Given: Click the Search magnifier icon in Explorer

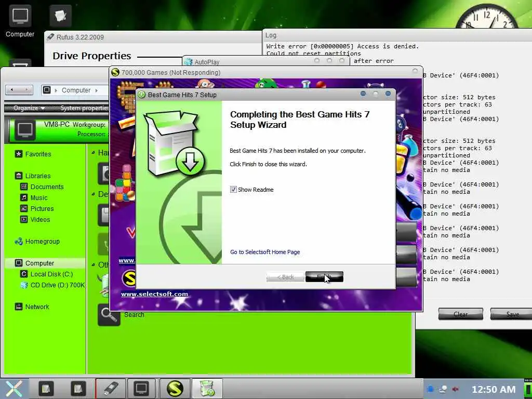Looking at the screenshot, I should click(x=109, y=315).
